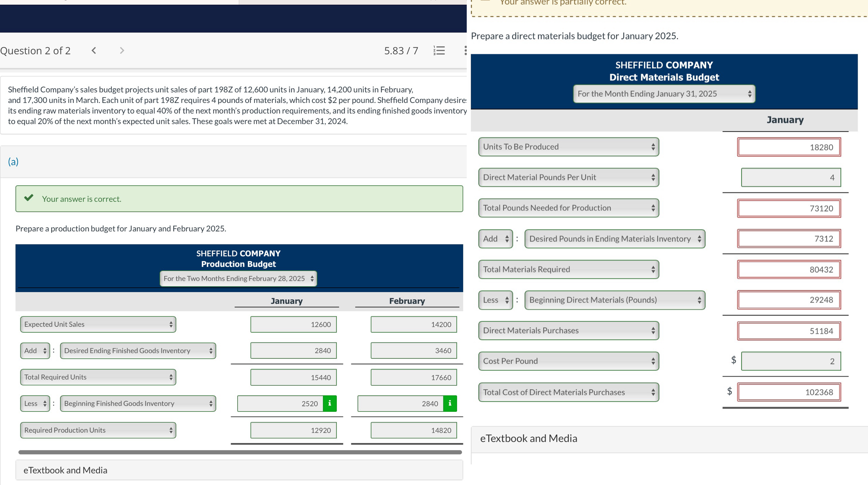Click the part (a) section header
The width and height of the screenshot is (868, 485).
point(13,161)
